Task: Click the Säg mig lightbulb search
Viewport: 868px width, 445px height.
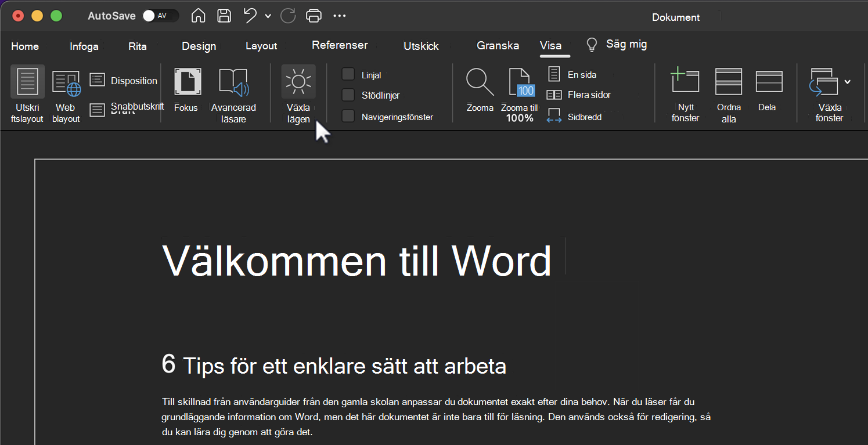Action: tap(617, 44)
